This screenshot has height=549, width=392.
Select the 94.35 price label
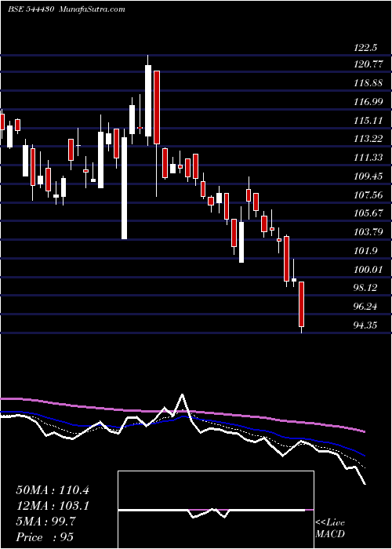tap(366, 325)
